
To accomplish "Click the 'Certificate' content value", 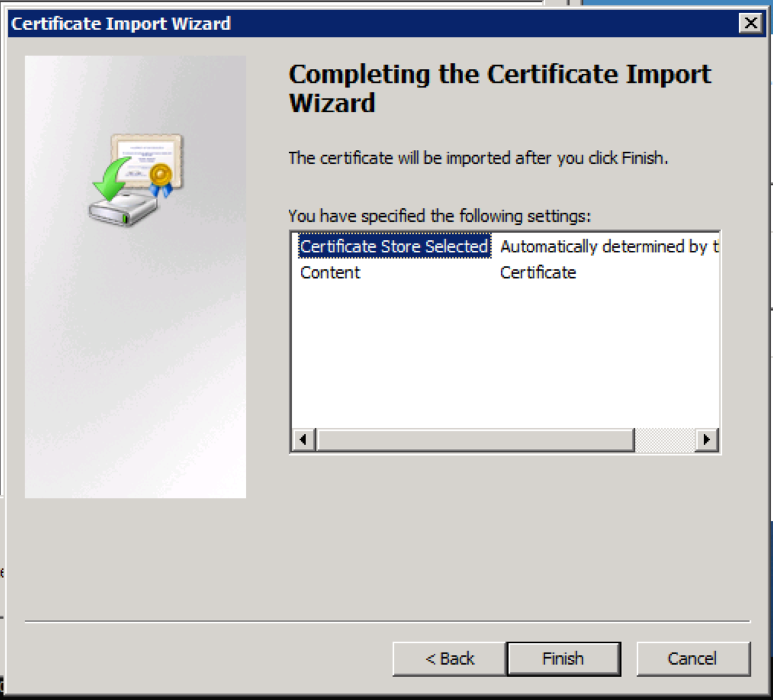I will tap(538, 273).
